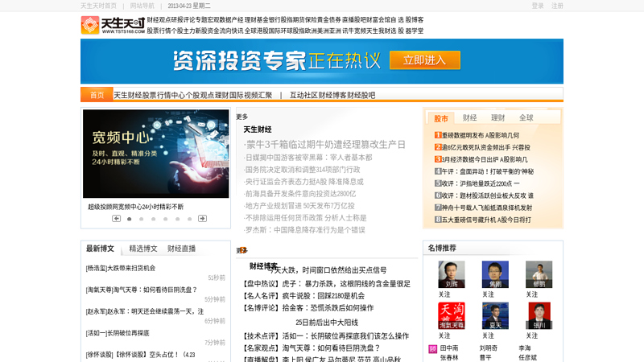
Task: Click the 注册 register link
Action: (x=557, y=6)
